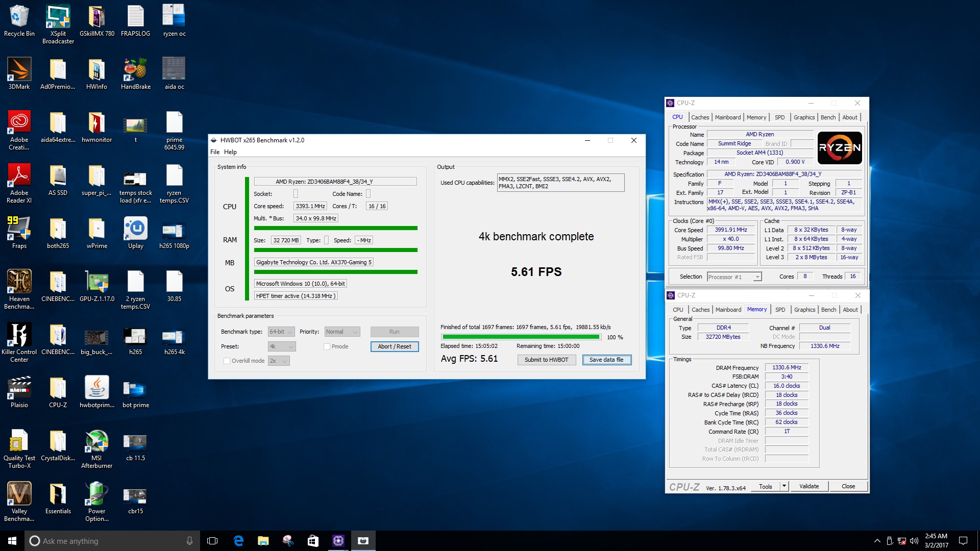980x551 pixels.
Task: Click the RYZEN logo in CPU-Z
Action: pos(840,148)
